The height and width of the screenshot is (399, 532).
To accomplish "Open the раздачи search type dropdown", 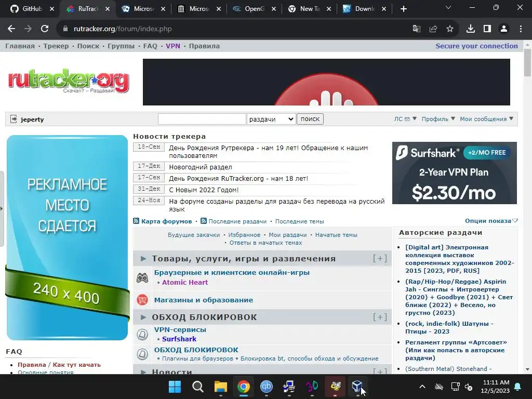I will (271, 119).
